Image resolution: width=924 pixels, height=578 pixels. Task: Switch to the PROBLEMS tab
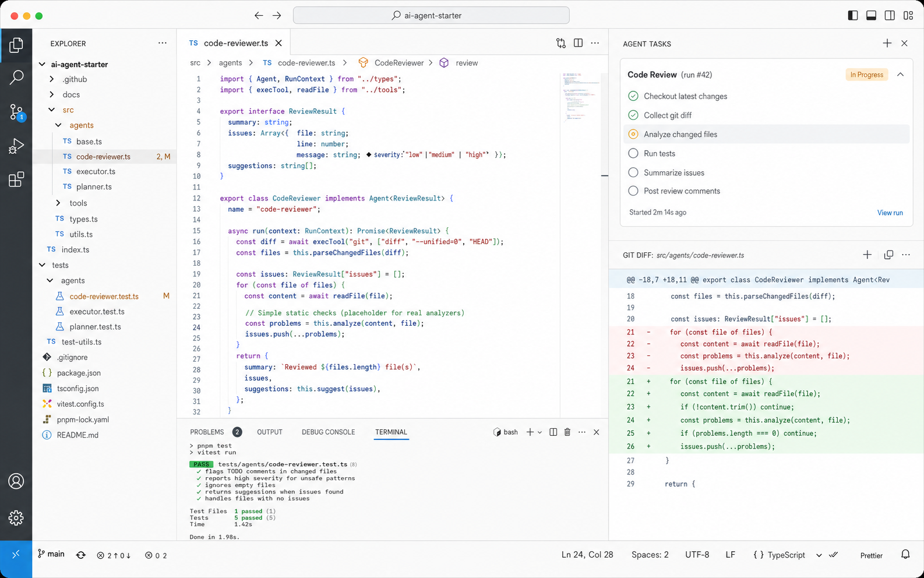(207, 432)
